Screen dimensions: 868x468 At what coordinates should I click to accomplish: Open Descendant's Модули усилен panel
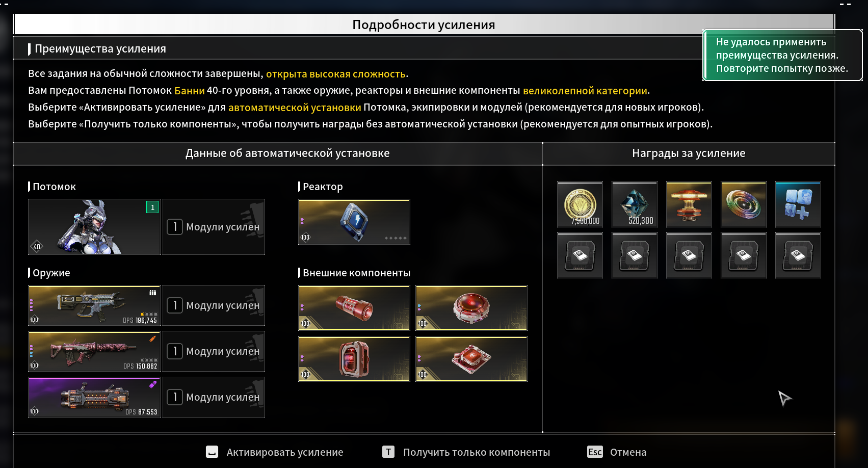(x=214, y=227)
